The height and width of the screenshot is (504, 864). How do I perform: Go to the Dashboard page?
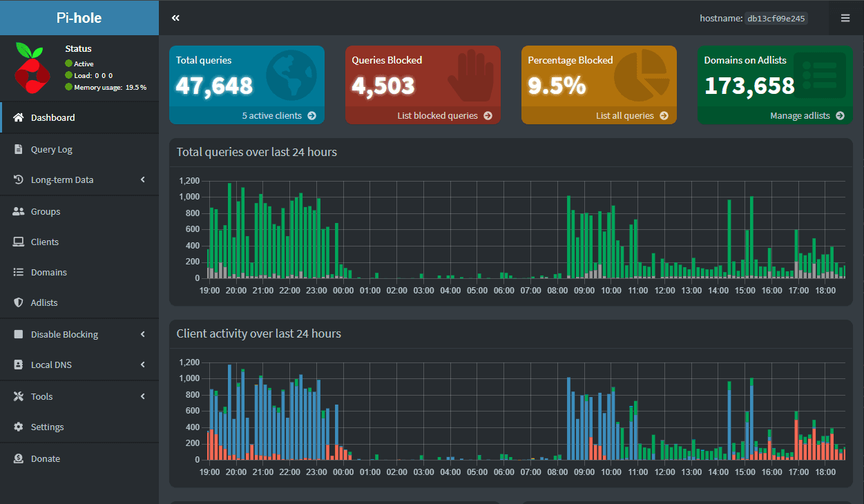pyautogui.click(x=53, y=117)
